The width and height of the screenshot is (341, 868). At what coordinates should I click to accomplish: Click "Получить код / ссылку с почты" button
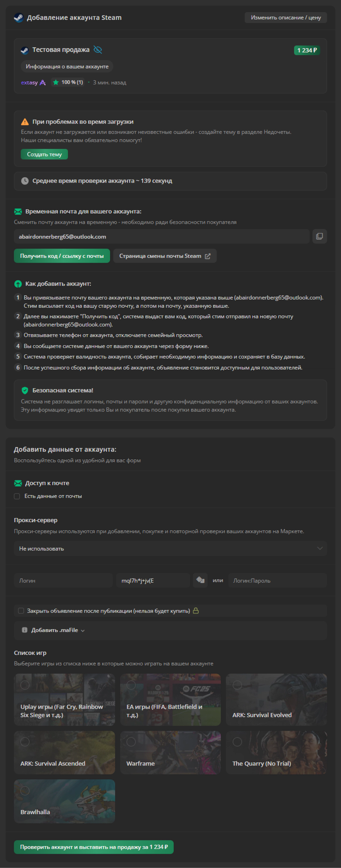coord(62,256)
